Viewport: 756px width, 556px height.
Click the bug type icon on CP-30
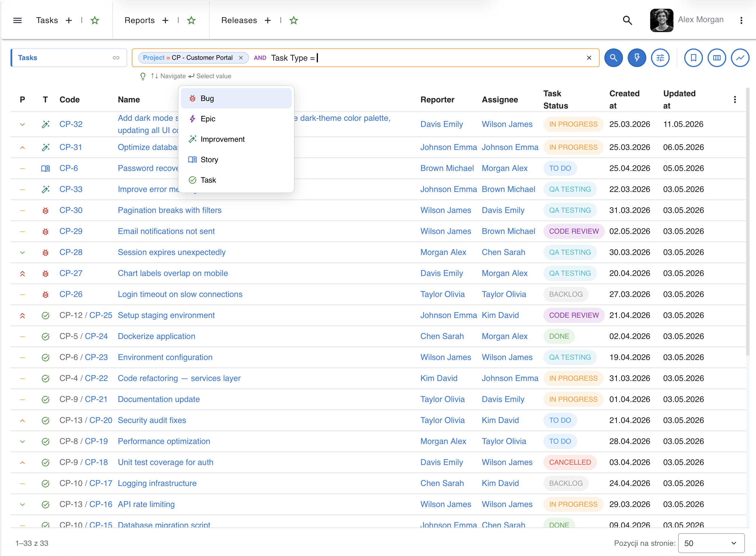click(45, 211)
